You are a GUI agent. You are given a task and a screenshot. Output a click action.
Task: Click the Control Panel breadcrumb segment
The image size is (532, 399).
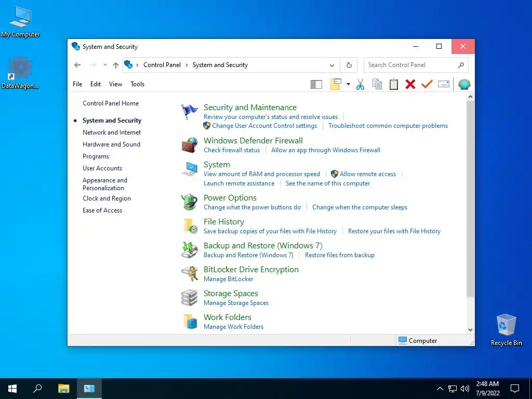[x=162, y=65]
